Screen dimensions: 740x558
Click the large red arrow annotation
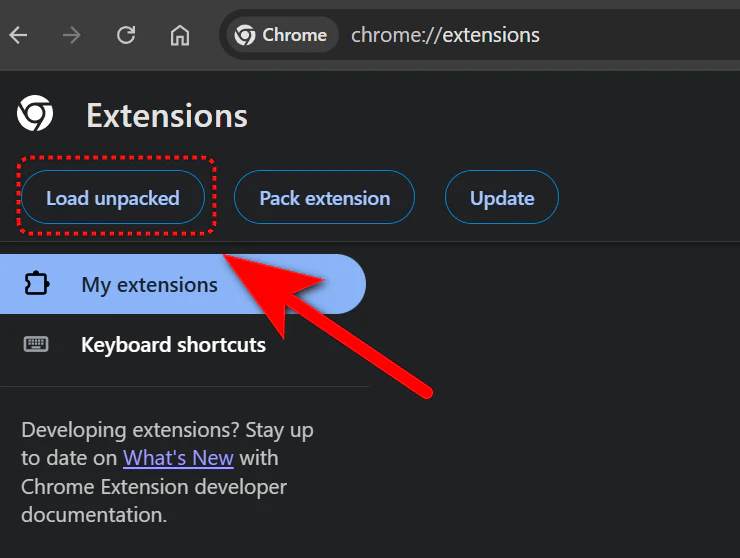330,320
